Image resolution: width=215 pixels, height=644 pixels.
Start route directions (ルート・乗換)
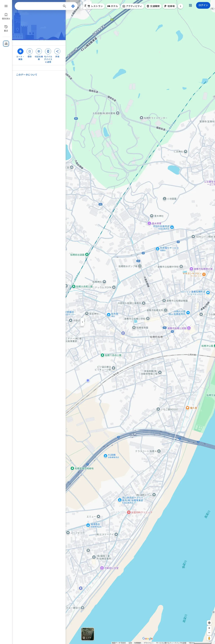tap(20, 54)
